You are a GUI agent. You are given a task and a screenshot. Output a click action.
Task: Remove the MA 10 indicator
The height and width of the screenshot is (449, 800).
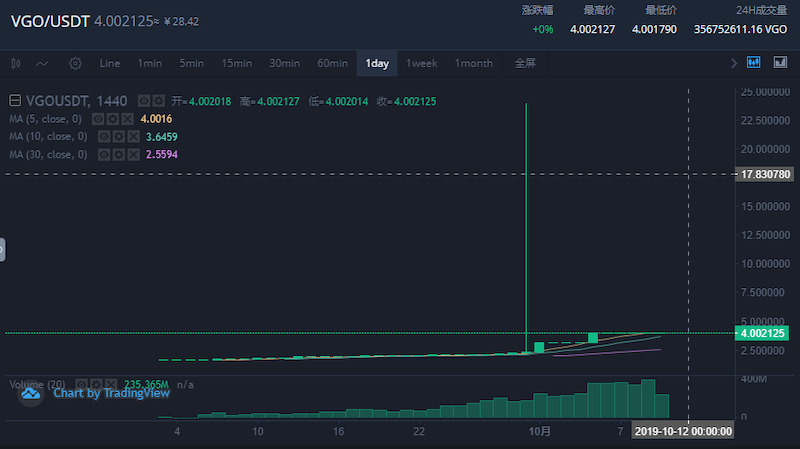point(133,136)
